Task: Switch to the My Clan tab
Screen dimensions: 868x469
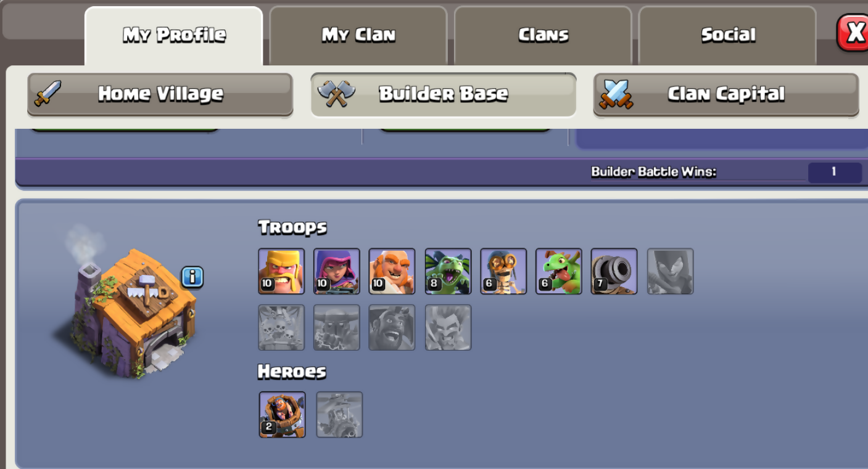Action: coord(358,35)
